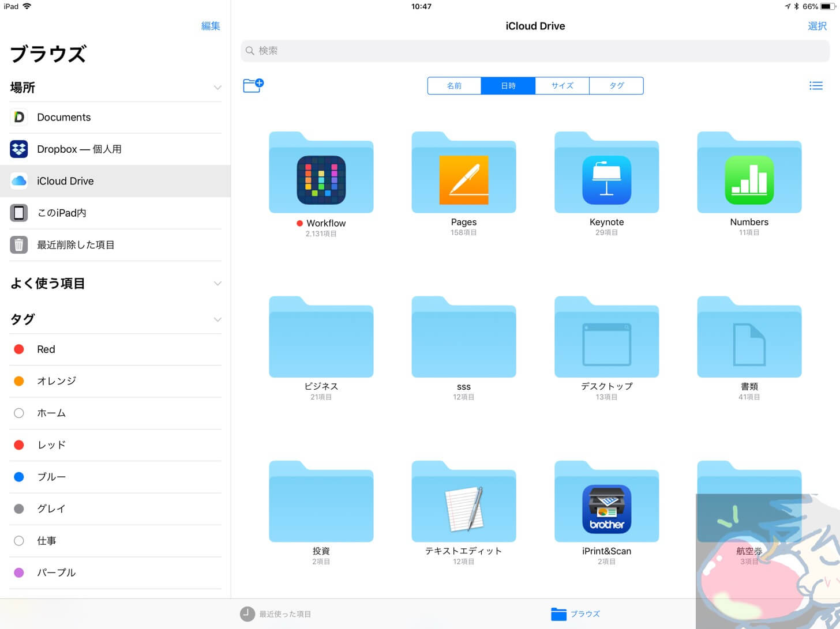Tap the 2,131項目 count under Workflow
Viewport: 840px width, 629px height.
(321, 234)
